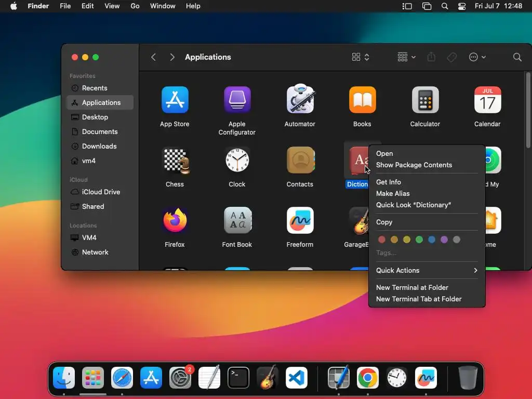532x399 pixels.
Task: Open System Settings from the Dock
Action: 180,378
